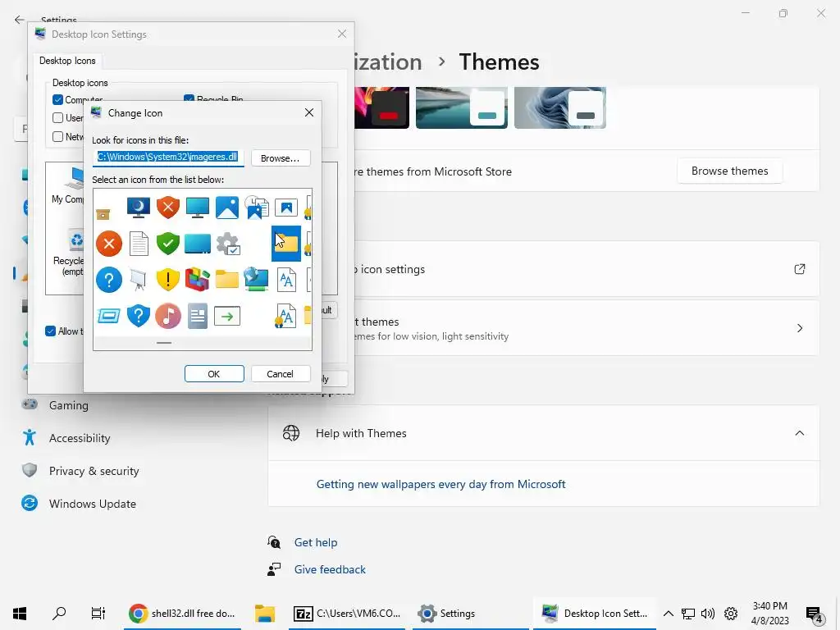
Task: Select the teal tablet screen icon
Action: tap(197, 244)
